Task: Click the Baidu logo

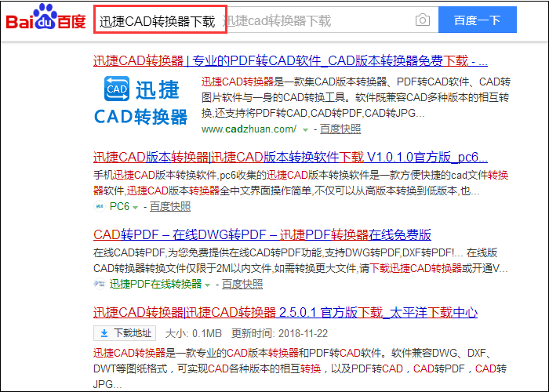Action: [45, 17]
